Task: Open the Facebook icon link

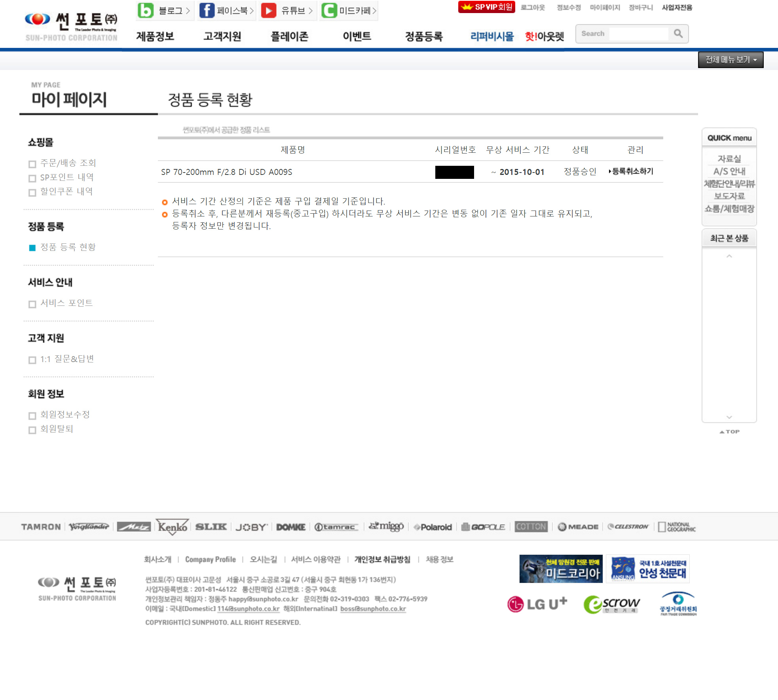Action: click(x=207, y=10)
